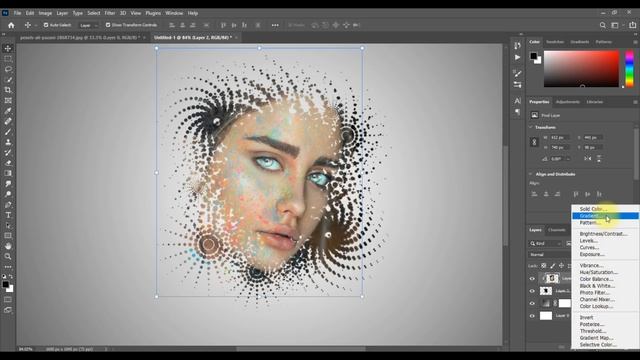The image size is (640, 360).
Task: Select the Frame tool
Action: click(x=8, y=100)
